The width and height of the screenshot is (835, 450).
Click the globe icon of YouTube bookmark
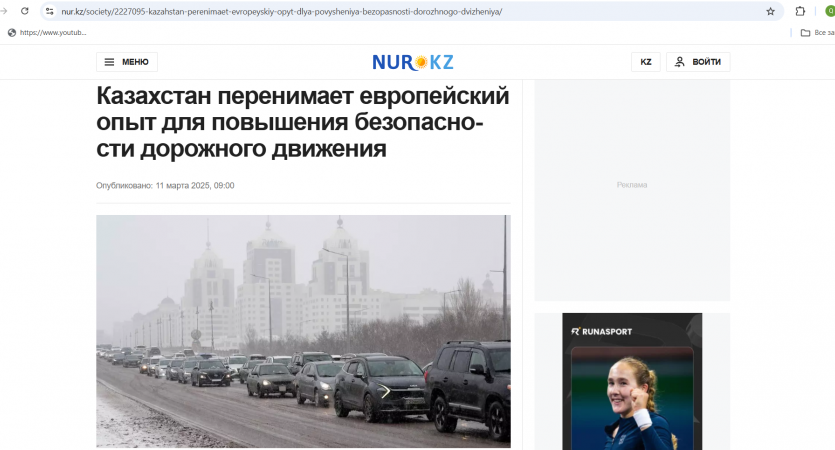coord(12,32)
